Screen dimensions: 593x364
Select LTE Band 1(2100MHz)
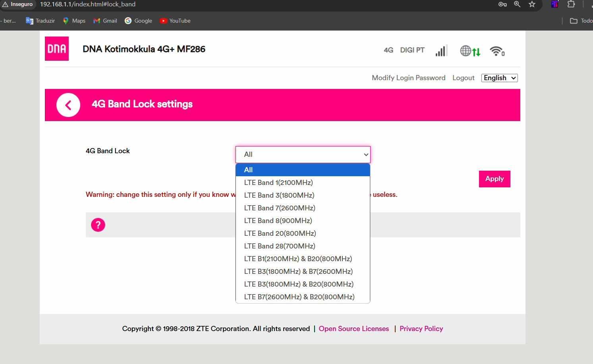[303, 183]
